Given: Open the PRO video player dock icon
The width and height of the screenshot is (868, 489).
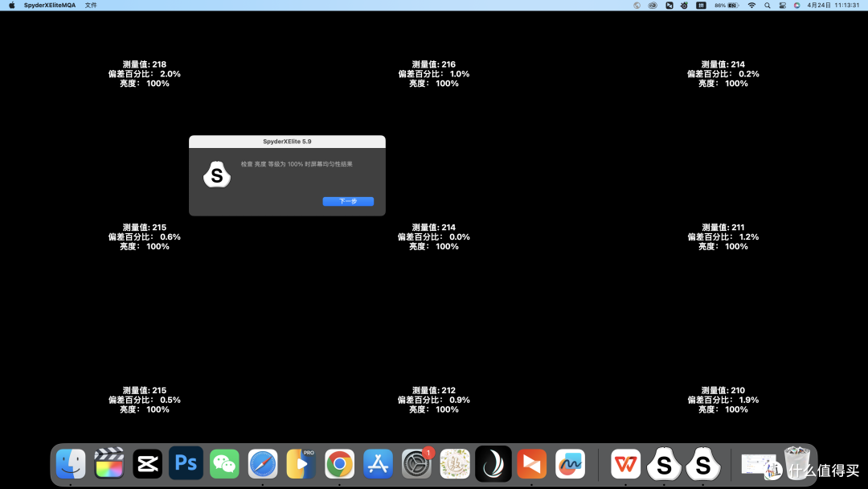Looking at the screenshot, I should tap(301, 463).
